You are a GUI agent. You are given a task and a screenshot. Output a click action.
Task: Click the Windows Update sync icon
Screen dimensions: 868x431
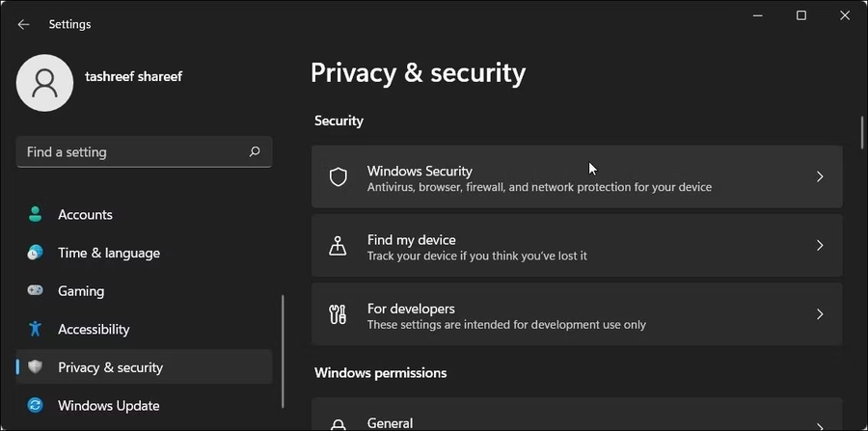pos(36,405)
